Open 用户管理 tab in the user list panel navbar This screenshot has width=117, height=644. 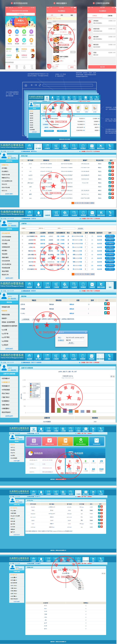[x=38, y=146]
